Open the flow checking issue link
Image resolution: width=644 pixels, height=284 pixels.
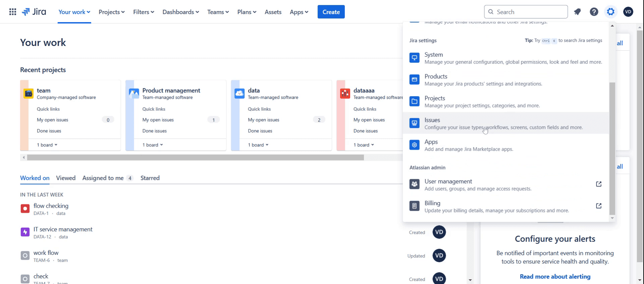coord(51,206)
